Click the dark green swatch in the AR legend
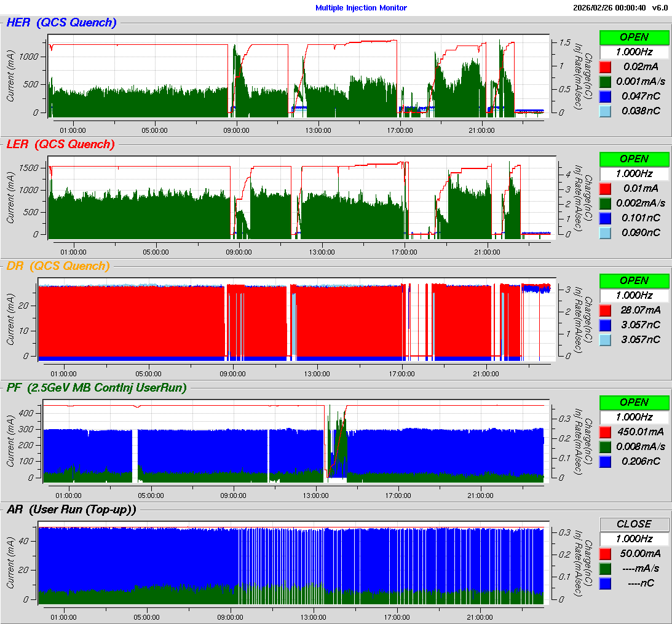Image resolution: width=672 pixels, height=624 pixels. pos(606,569)
